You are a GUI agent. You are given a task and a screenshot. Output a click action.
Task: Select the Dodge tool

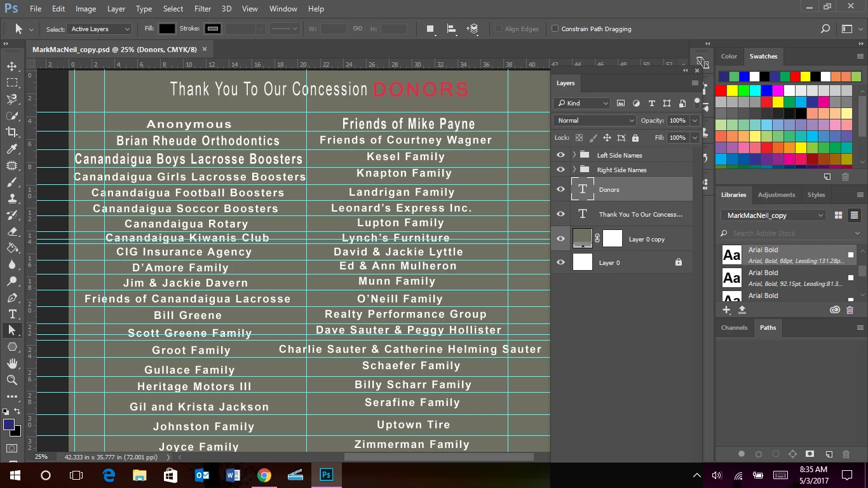[12, 281]
